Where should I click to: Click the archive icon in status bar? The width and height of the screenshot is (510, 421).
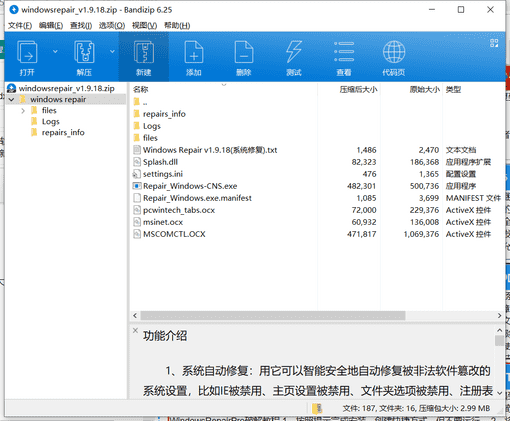pyautogui.click(x=318, y=408)
